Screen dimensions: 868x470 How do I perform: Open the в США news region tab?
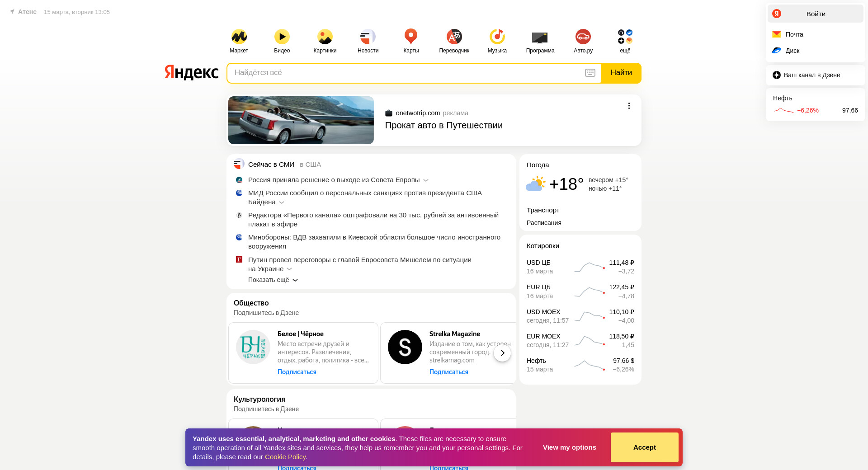311,164
